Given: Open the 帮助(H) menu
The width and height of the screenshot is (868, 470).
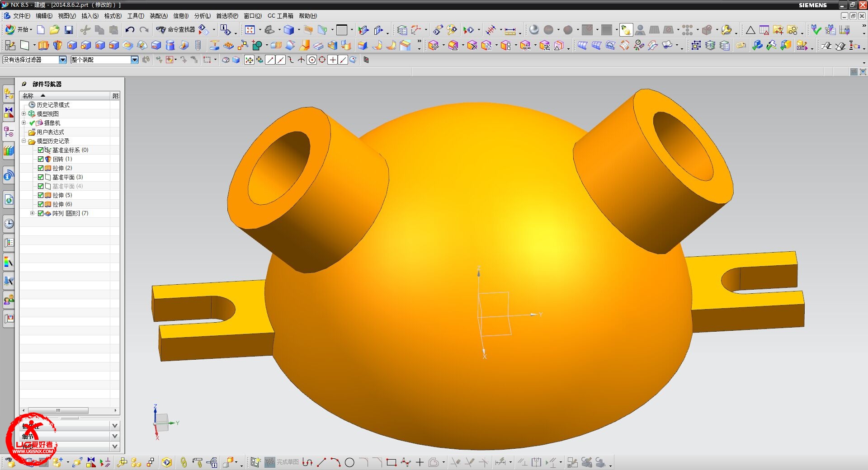Looking at the screenshot, I should pyautogui.click(x=308, y=16).
